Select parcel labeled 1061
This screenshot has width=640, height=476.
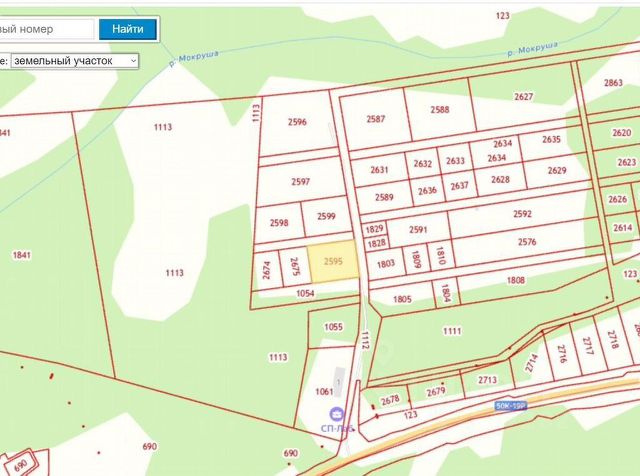tap(324, 391)
